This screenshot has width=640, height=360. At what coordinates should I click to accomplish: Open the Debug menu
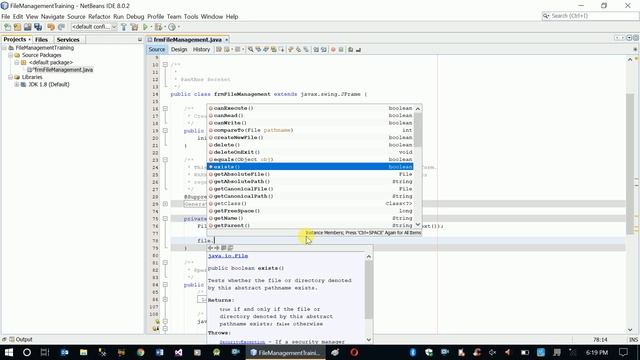(135, 17)
